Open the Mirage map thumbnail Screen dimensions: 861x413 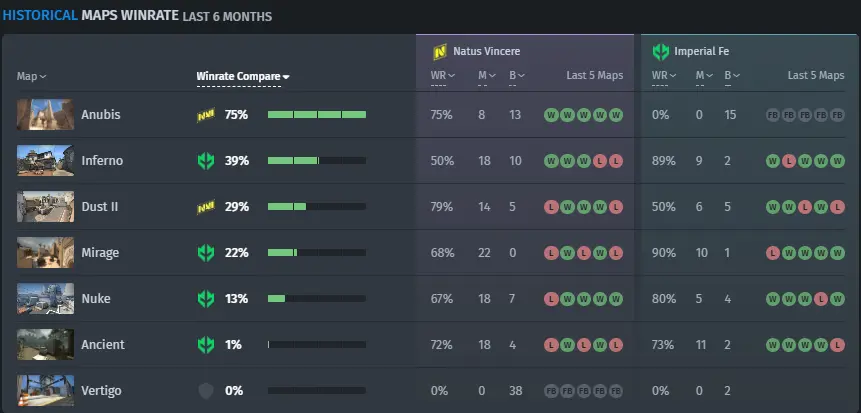pos(45,253)
